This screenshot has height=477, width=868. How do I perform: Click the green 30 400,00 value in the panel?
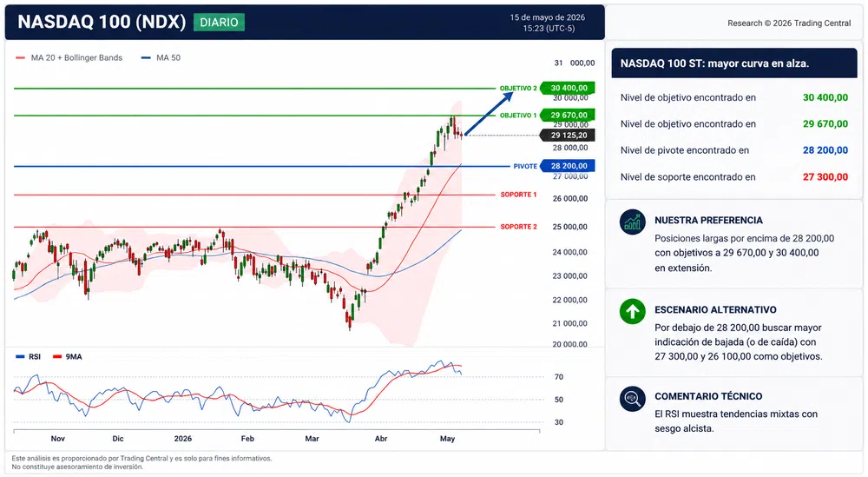point(825,97)
